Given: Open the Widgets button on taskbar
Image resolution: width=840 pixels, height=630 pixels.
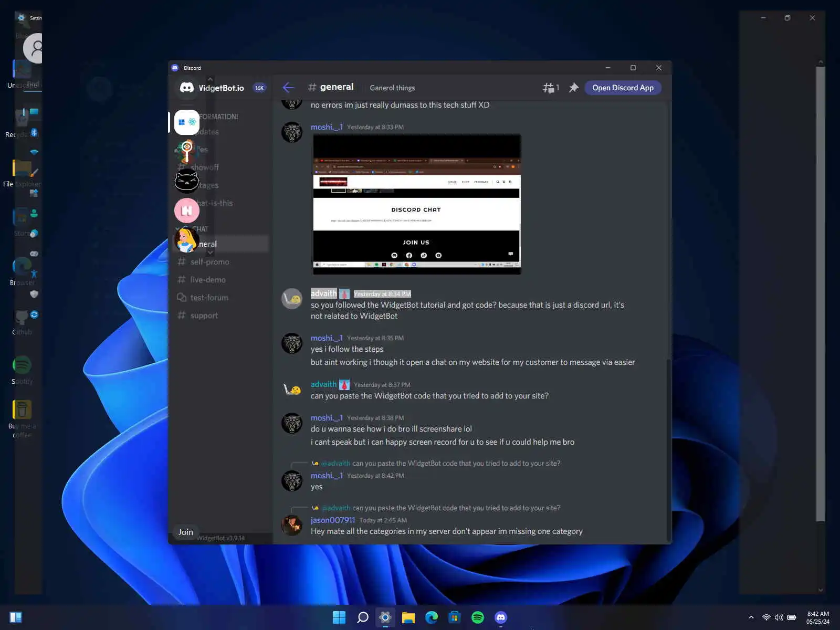Looking at the screenshot, I should (16, 617).
